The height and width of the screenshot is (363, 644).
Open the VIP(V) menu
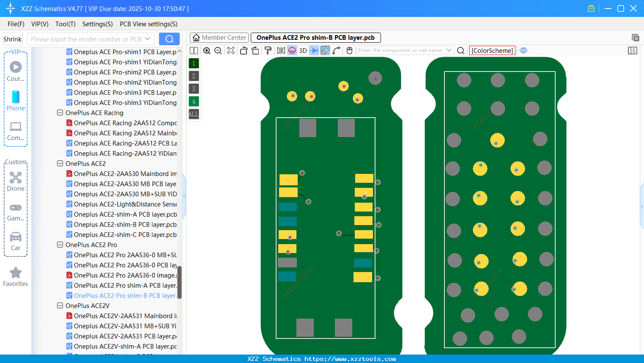pyautogui.click(x=40, y=24)
